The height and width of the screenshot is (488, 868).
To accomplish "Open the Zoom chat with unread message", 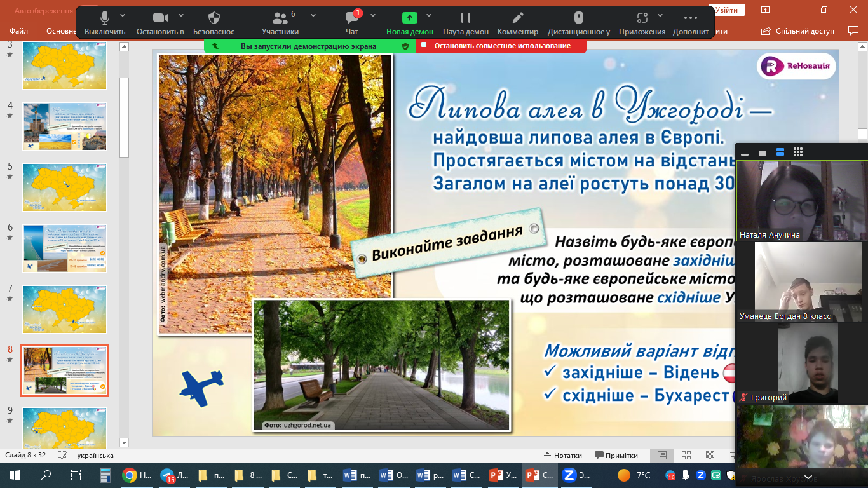I will pyautogui.click(x=352, y=23).
